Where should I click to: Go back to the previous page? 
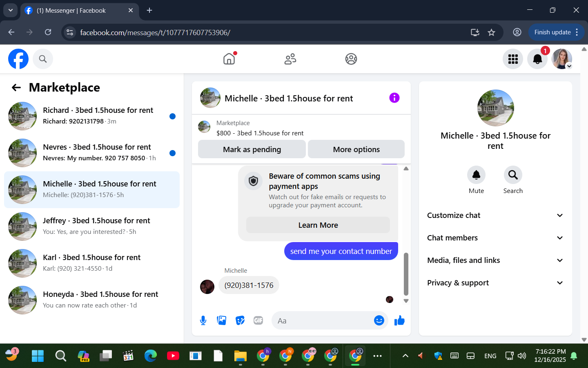(x=11, y=32)
